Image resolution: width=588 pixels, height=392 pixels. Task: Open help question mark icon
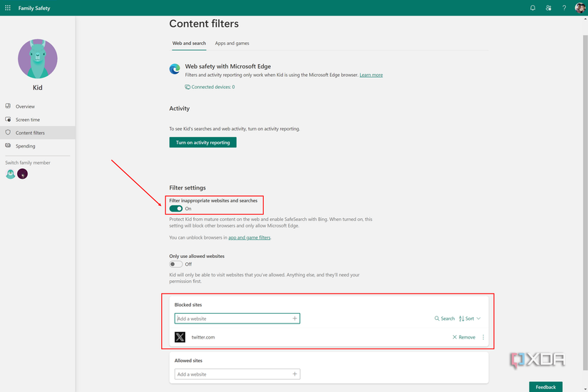coord(564,8)
